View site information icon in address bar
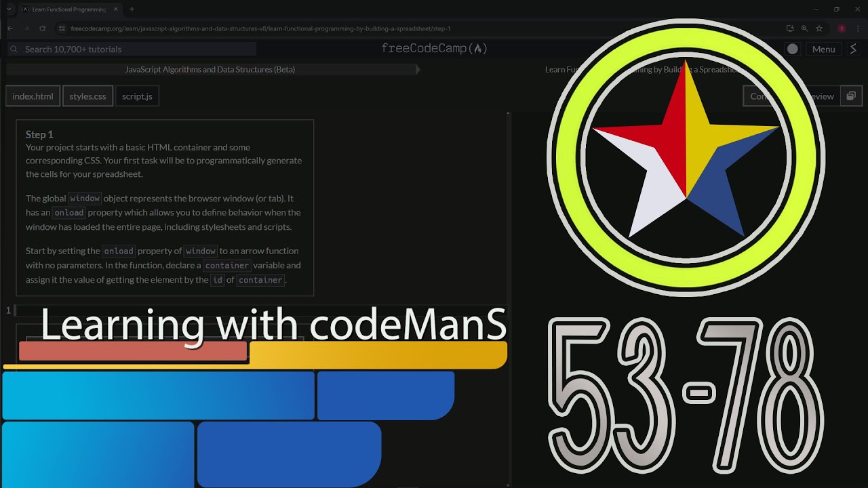 tap(62, 28)
